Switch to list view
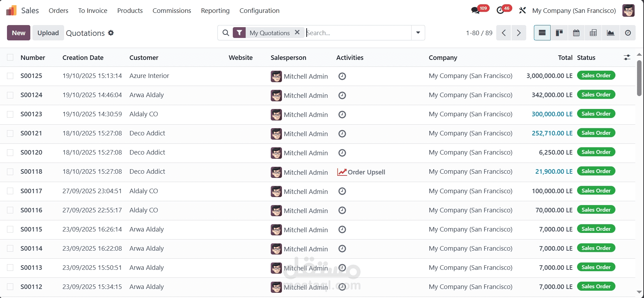Screen dimensions: 644x298 pyautogui.click(x=542, y=33)
